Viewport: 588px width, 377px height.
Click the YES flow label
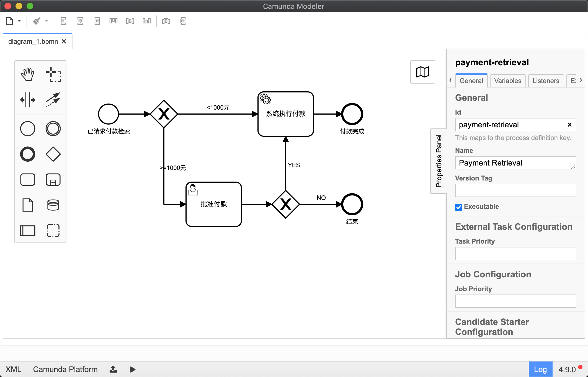(x=294, y=165)
